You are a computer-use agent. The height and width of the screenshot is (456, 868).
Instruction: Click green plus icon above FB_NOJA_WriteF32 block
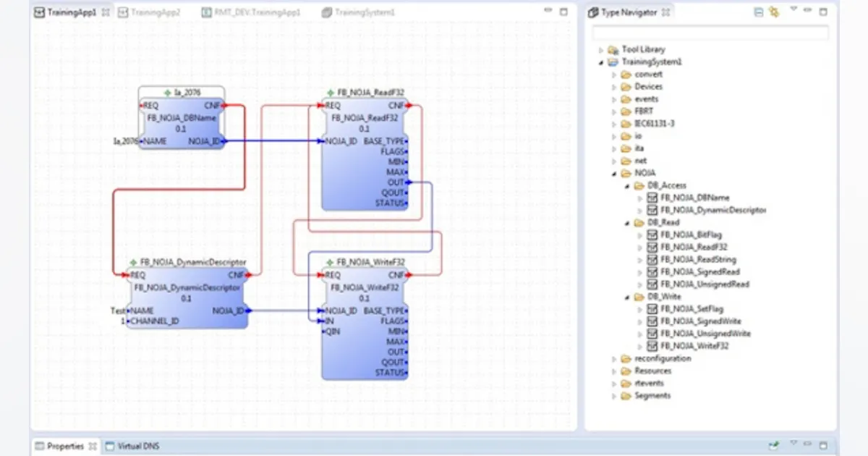331,262
